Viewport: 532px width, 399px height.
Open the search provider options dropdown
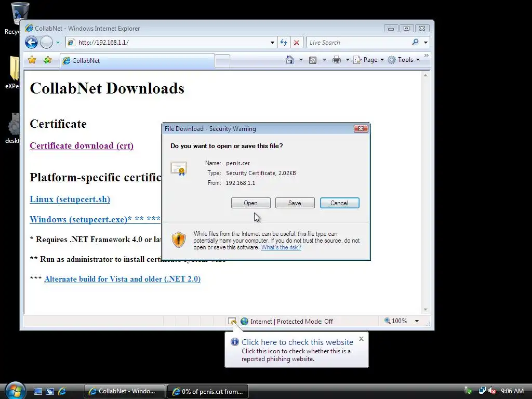pos(425,43)
